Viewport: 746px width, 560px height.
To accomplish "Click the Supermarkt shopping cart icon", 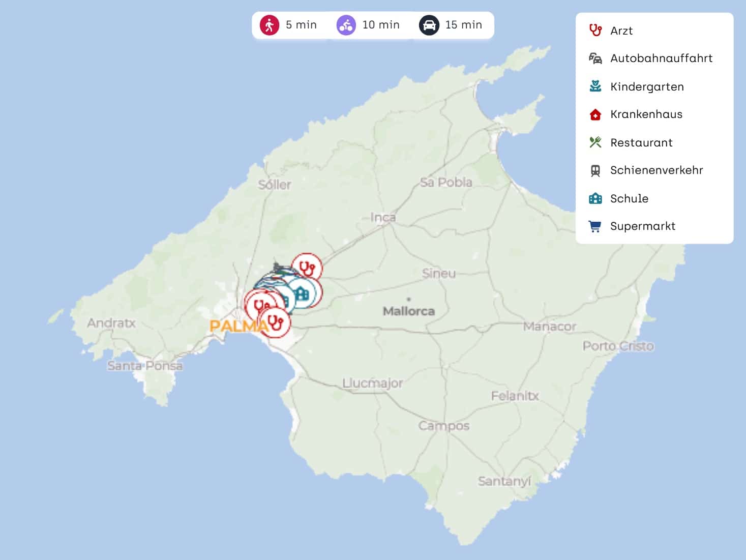I will 595,226.
